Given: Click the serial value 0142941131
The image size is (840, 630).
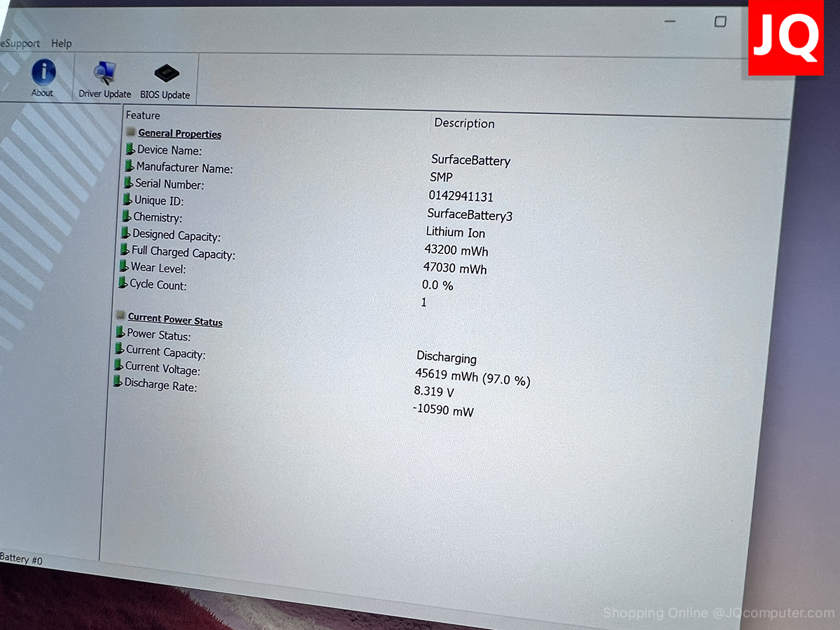Looking at the screenshot, I should click(x=461, y=197).
